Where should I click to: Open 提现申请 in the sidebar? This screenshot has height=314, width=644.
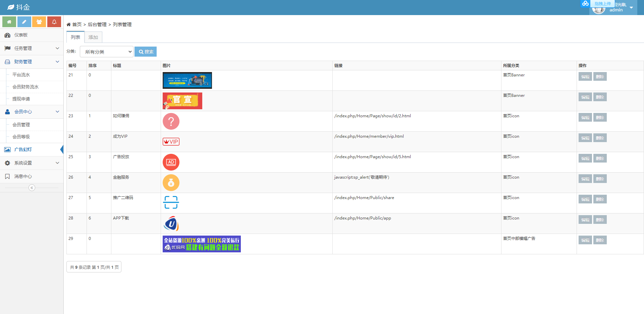(x=21, y=99)
